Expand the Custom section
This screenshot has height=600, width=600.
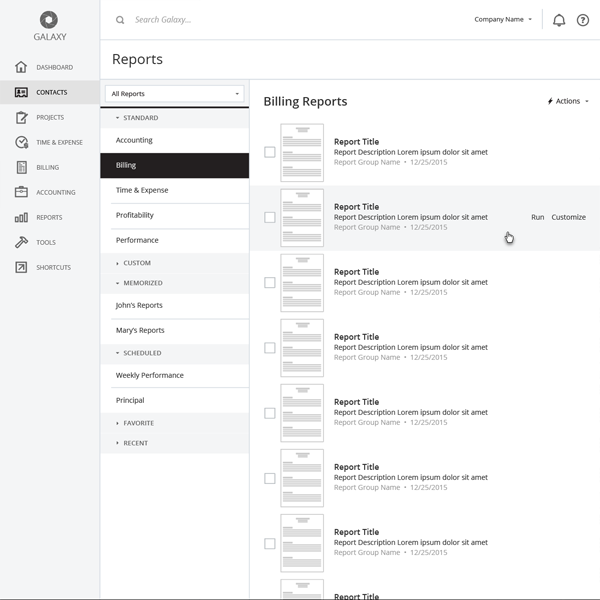point(174,263)
